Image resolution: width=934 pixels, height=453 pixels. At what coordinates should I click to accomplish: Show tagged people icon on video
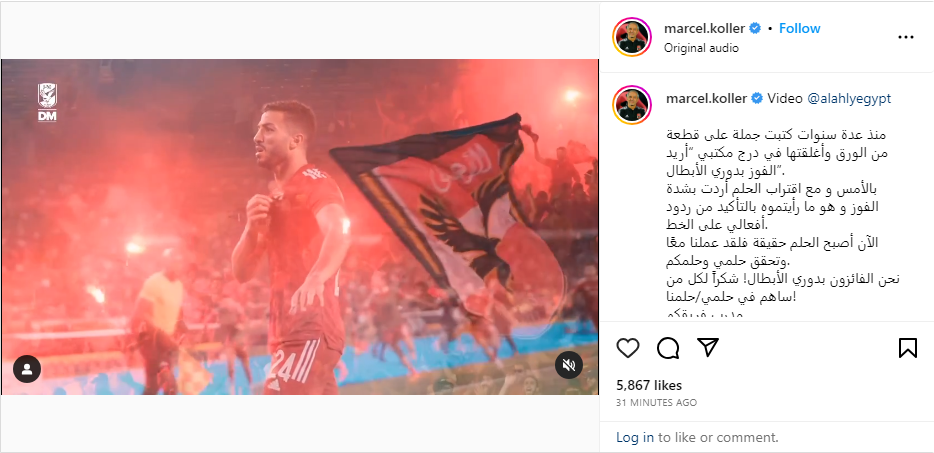[27, 369]
